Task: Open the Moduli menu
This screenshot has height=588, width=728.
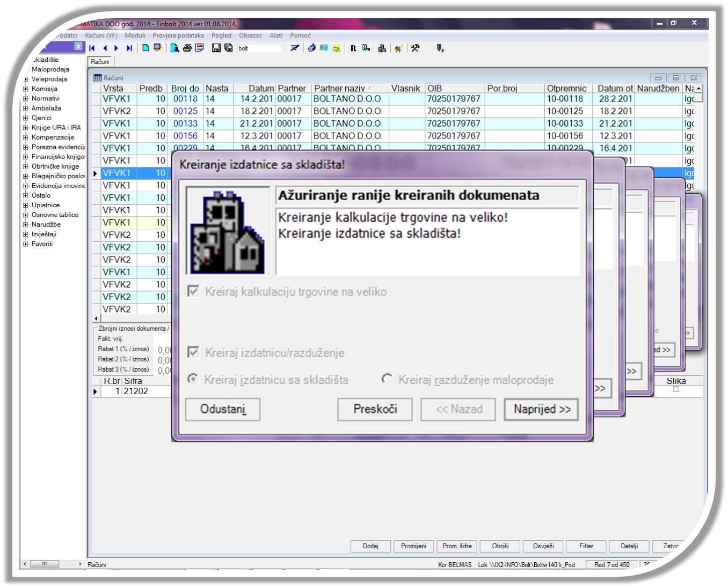Action: 135,35
